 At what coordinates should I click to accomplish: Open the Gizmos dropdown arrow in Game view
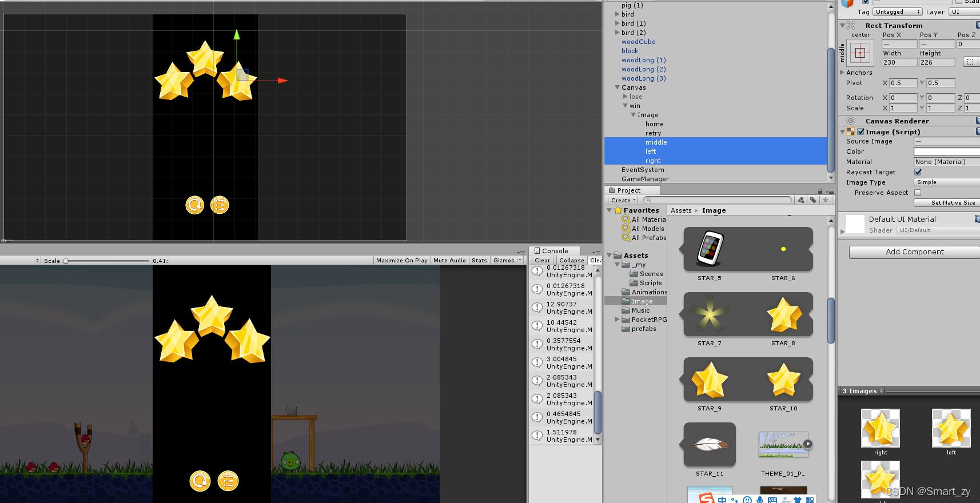pyautogui.click(x=520, y=260)
